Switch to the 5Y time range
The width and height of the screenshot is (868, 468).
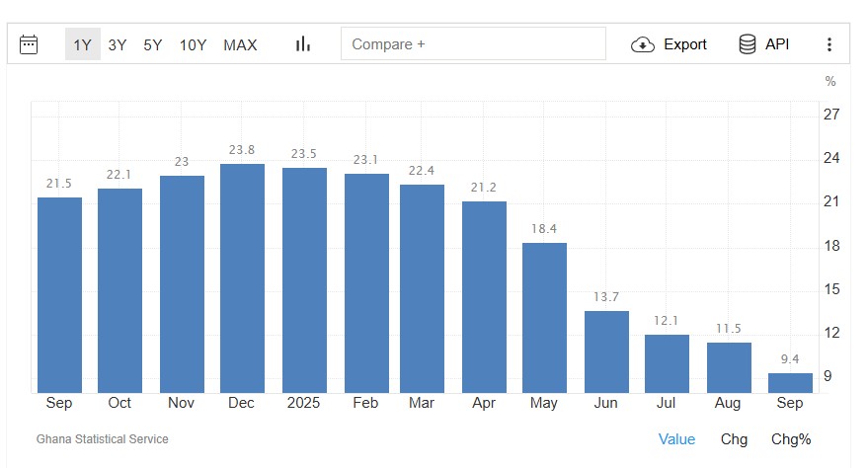(x=153, y=44)
